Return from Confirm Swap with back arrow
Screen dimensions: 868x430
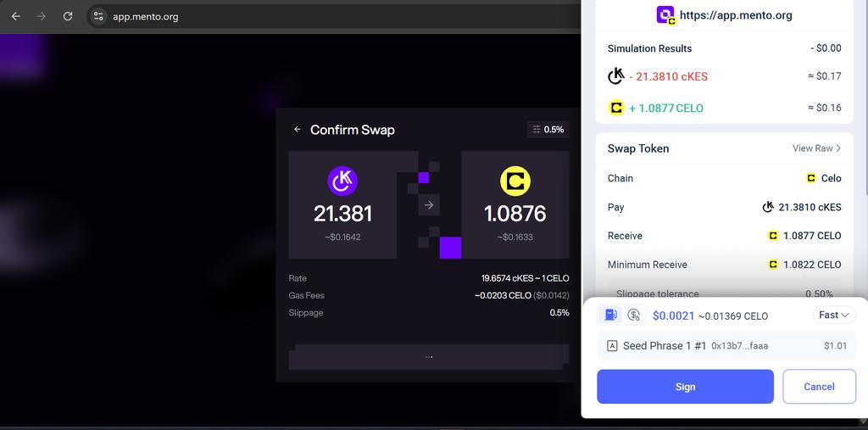tap(298, 130)
